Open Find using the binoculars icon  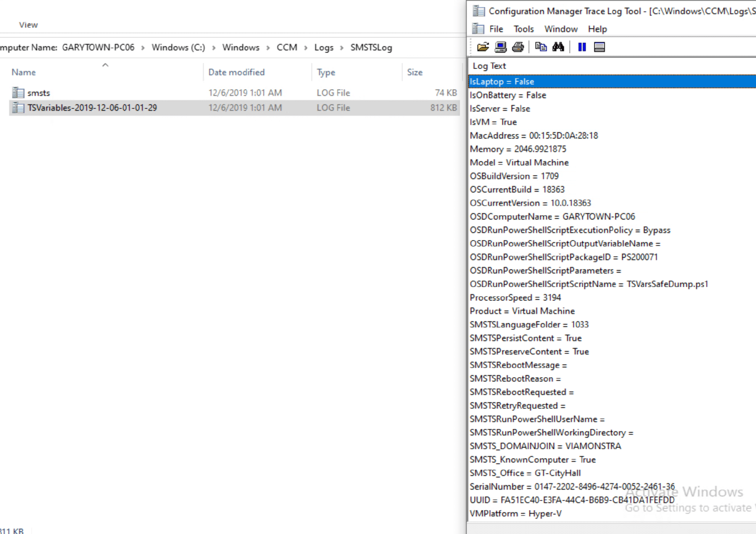coord(559,47)
